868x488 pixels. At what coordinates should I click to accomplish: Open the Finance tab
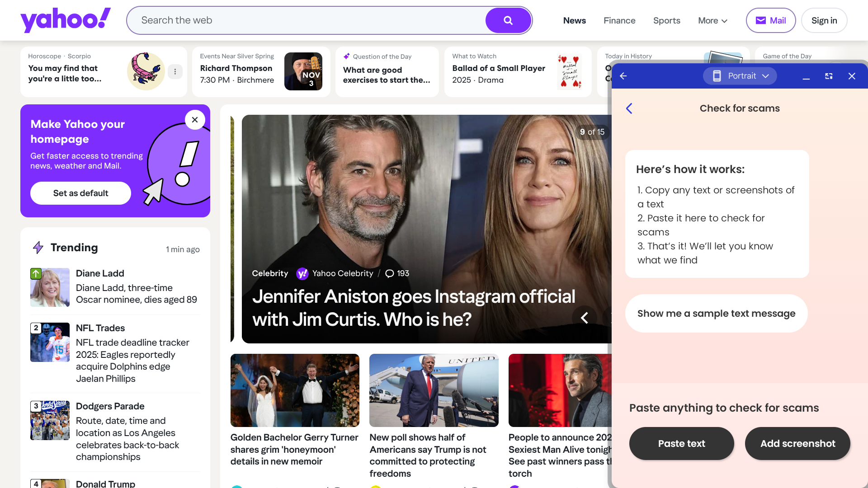(x=619, y=20)
